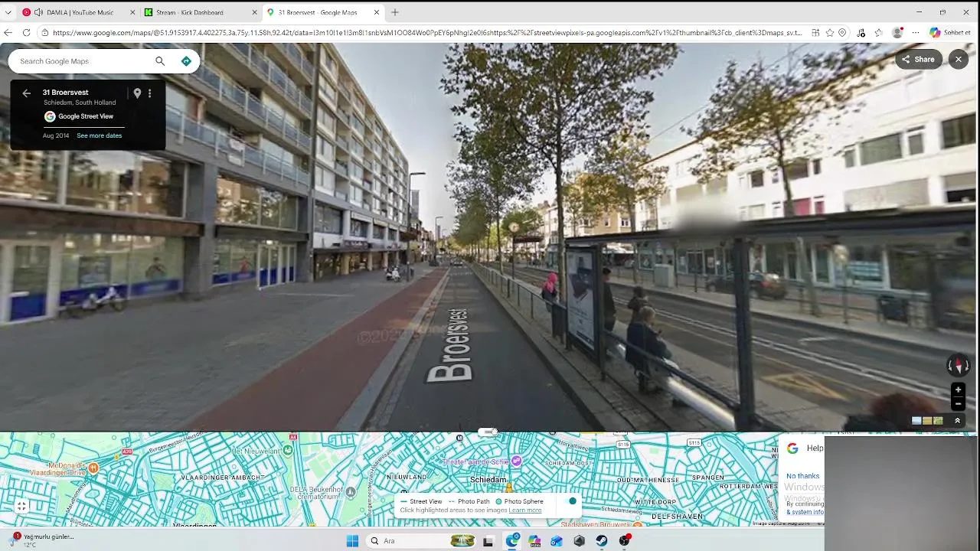Image resolution: width=980 pixels, height=551 pixels.
Task: Go back using the arrow beside 31 Broersvest
Action: coord(27,93)
